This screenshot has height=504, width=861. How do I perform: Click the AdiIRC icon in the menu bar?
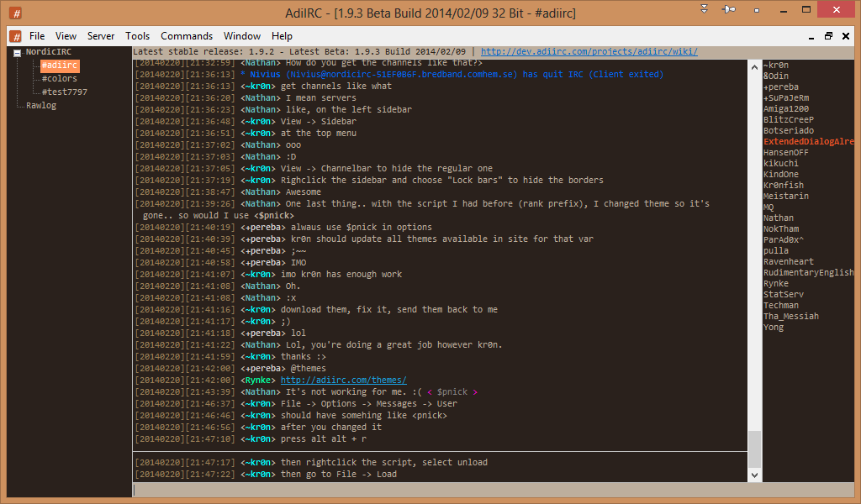pyautogui.click(x=15, y=36)
